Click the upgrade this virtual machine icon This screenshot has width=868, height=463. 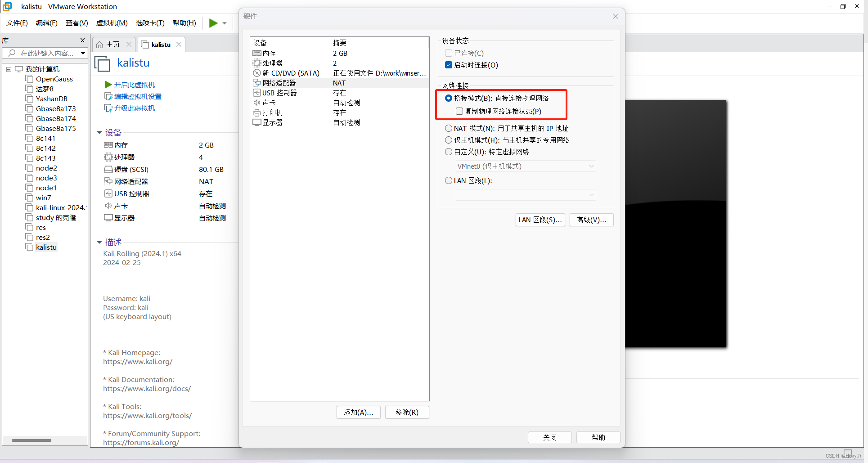(108, 108)
